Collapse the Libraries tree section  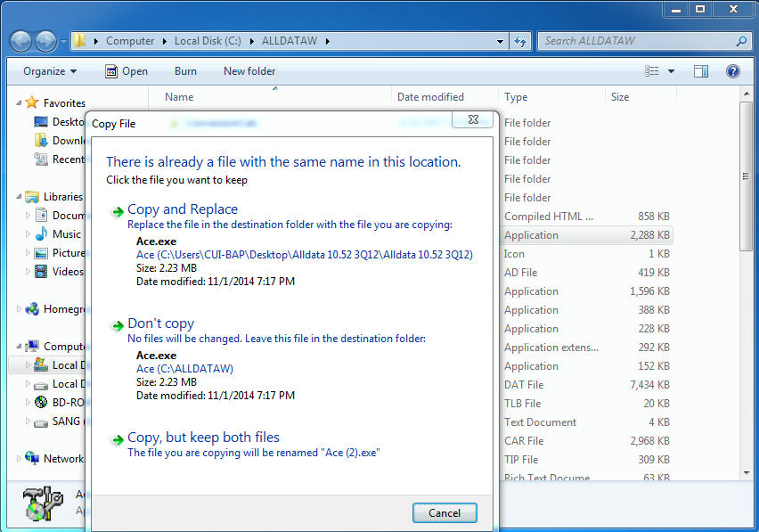click(19, 197)
